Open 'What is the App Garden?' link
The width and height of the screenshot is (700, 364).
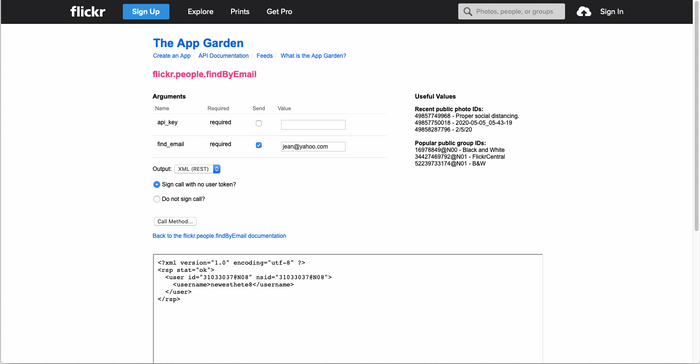[x=313, y=56]
